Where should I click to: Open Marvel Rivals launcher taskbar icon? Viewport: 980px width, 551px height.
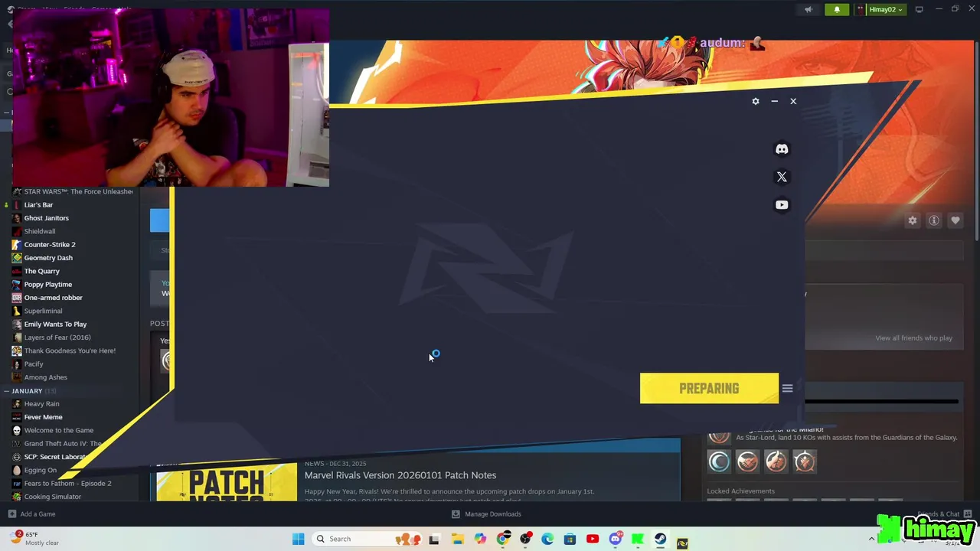(x=682, y=543)
